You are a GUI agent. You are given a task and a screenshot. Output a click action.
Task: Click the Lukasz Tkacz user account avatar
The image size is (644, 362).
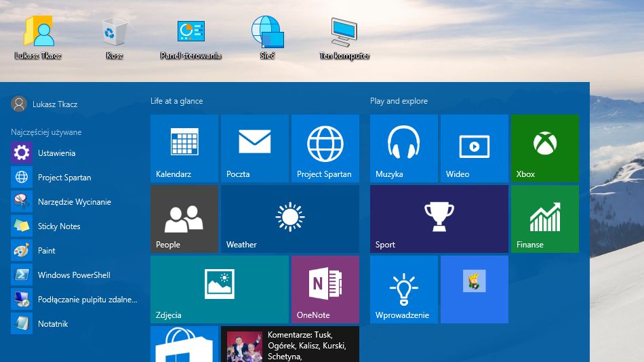tap(19, 104)
